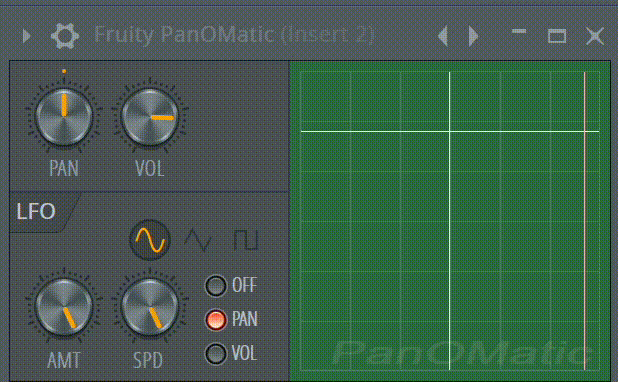Viewport: 618px width, 382px height.
Task: Click the PAN knob
Action: pyautogui.click(x=64, y=116)
